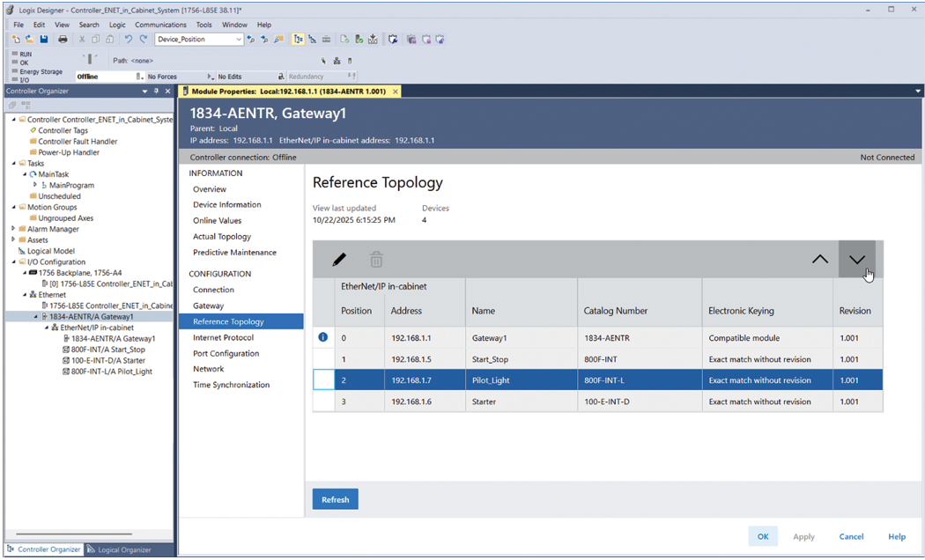Undo the last action

pyautogui.click(x=128, y=40)
